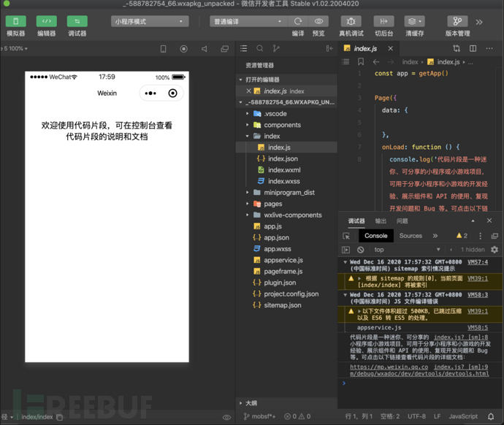Close the index.js editor tab
Image resolution: width=504 pixels, height=425 pixels.
(390, 48)
